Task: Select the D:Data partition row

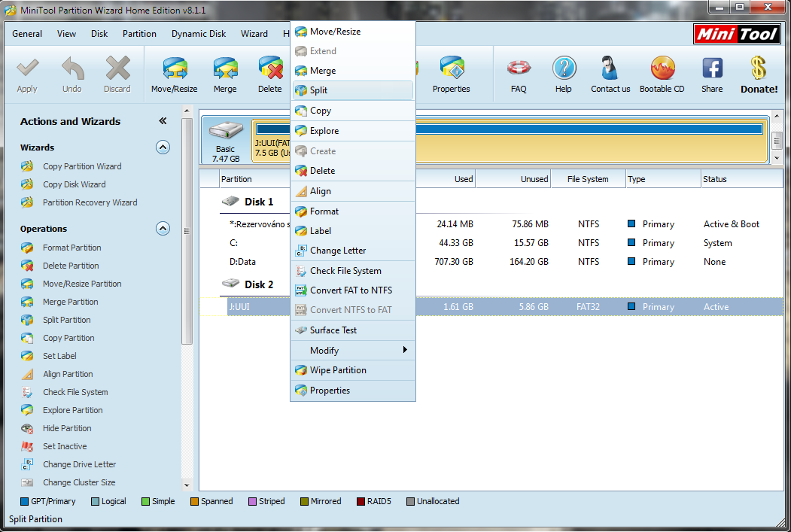Action: coord(491,262)
